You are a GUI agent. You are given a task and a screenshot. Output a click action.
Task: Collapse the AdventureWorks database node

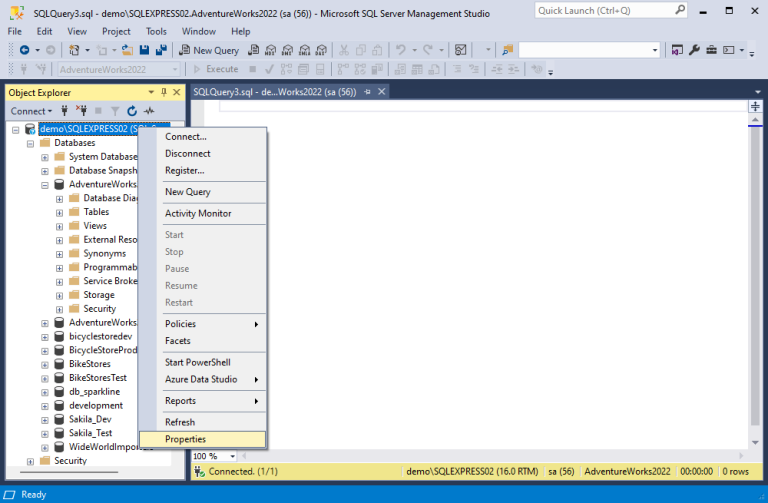(45, 185)
